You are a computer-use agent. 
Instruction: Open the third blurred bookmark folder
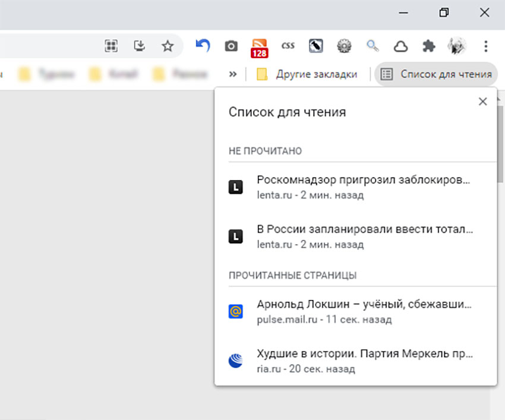[x=179, y=74]
